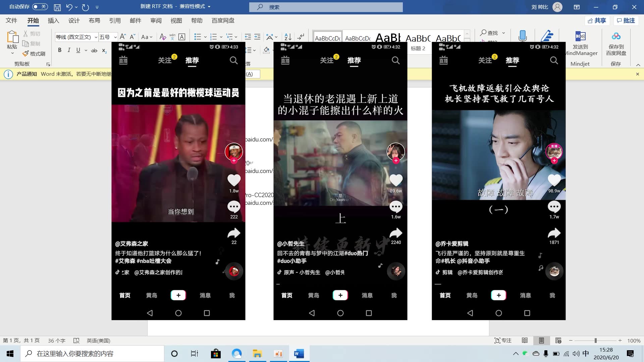Screen dimensions: 644x362
Task: Adjust the zoom slider handle
Action: coord(595,341)
